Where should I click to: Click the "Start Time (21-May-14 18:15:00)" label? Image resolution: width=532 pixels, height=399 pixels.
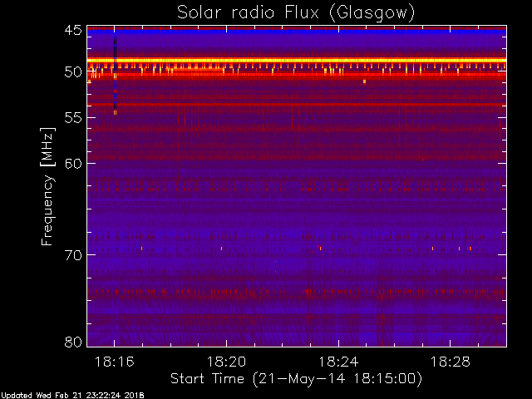[x=296, y=379]
